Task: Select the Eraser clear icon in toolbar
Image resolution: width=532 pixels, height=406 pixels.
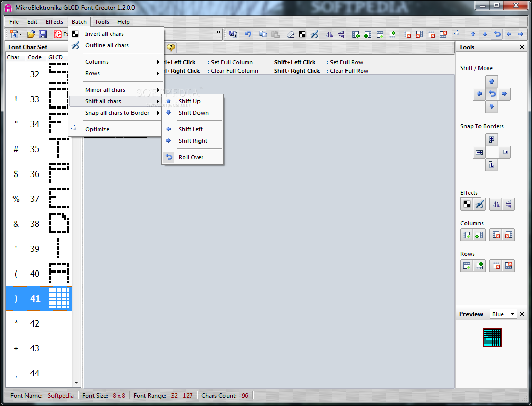Action: click(290, 34)
